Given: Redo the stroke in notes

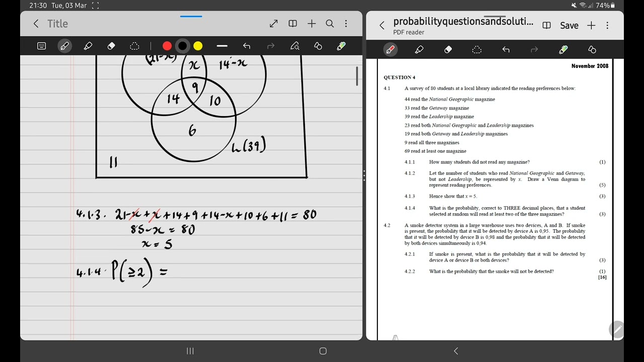Looking at the screenshot, I should pos(271,46).
